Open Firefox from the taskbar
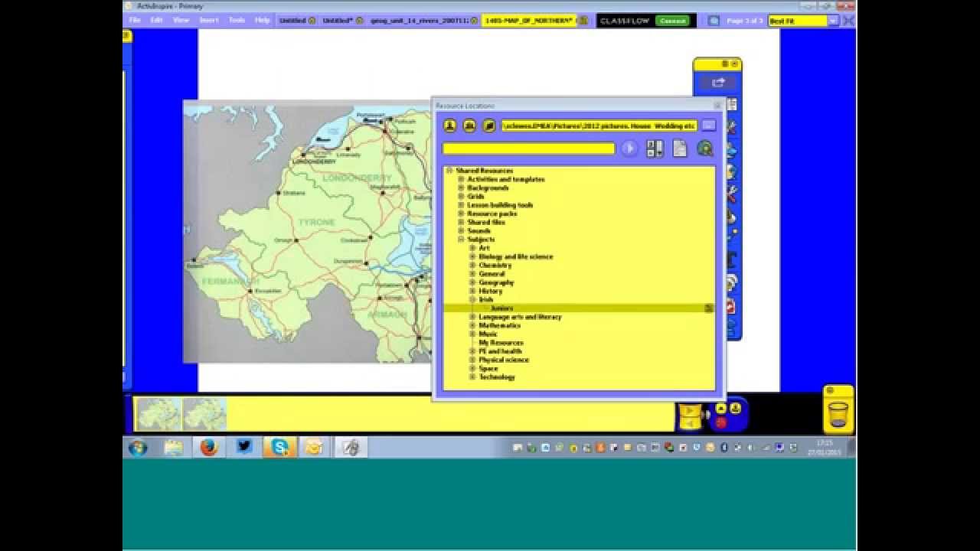 (209, 448)
